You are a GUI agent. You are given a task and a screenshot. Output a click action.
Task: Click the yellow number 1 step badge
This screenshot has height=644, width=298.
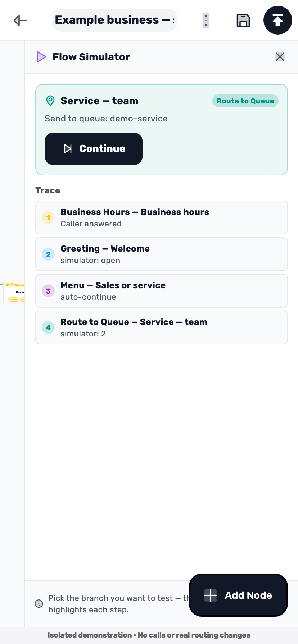coord(48,218)
